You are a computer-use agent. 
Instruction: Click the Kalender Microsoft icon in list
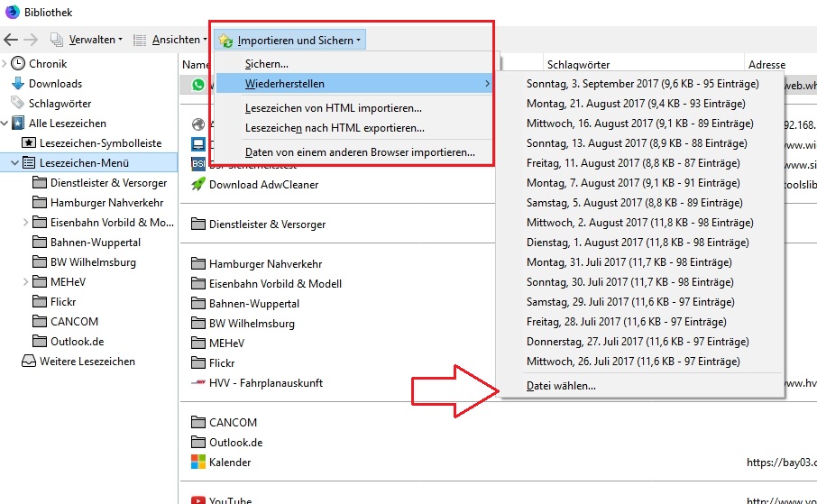point(198,463)
